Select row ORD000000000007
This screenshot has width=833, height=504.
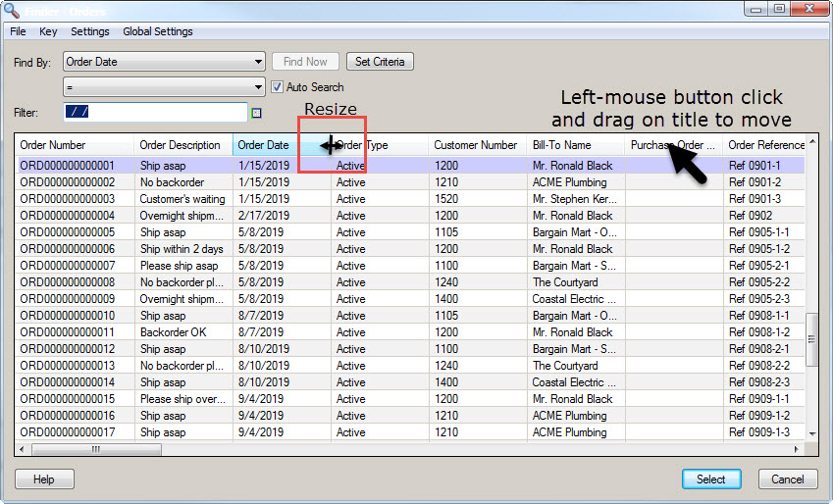coord(409,266)
